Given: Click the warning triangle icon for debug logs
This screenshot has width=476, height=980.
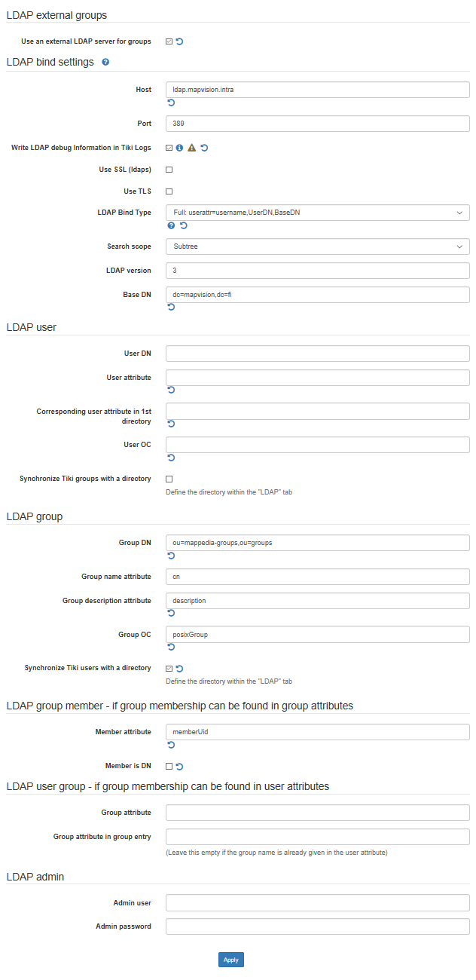Looking at the screenshot, I should (x=192, y=148).
